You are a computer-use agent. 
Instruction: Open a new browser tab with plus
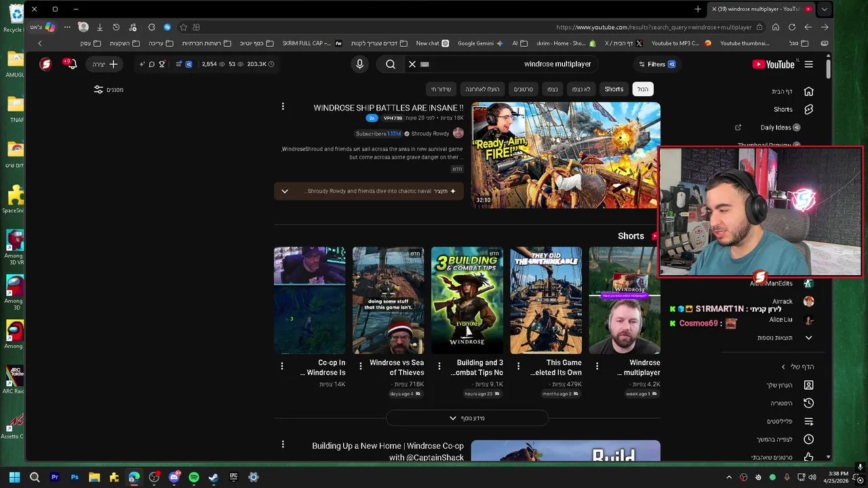[698, 9]
